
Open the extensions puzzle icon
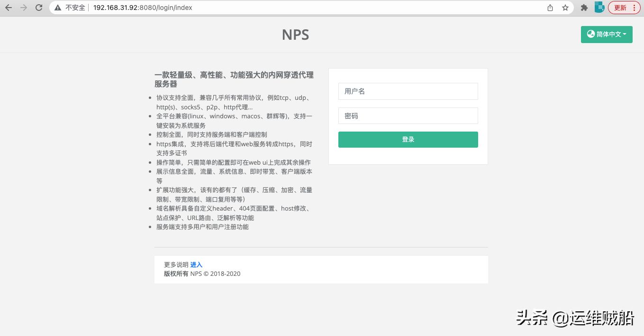coord(584,8)
